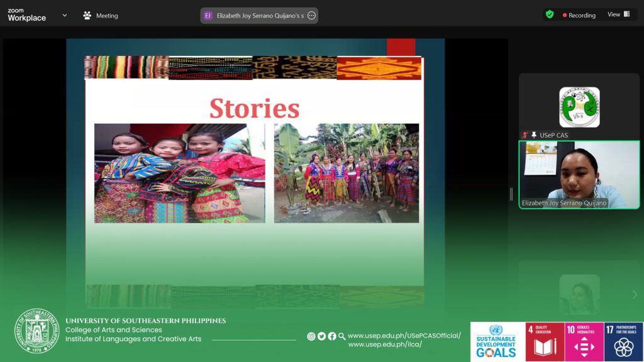
Task: Click the green encryption shield icon
Action: pyautogui.click(x=550, y=15)
